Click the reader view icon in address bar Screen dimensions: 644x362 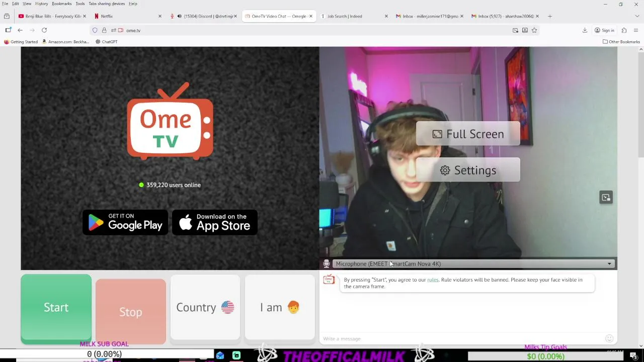coord(515,30)
